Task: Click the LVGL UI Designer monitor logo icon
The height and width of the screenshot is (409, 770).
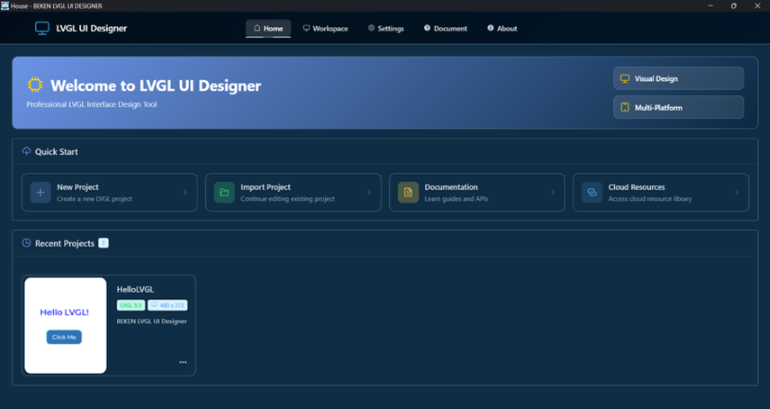Action: [42, 28]
